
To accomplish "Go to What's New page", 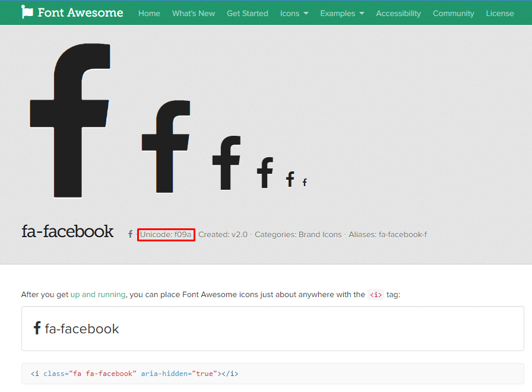I will (194, 13).
